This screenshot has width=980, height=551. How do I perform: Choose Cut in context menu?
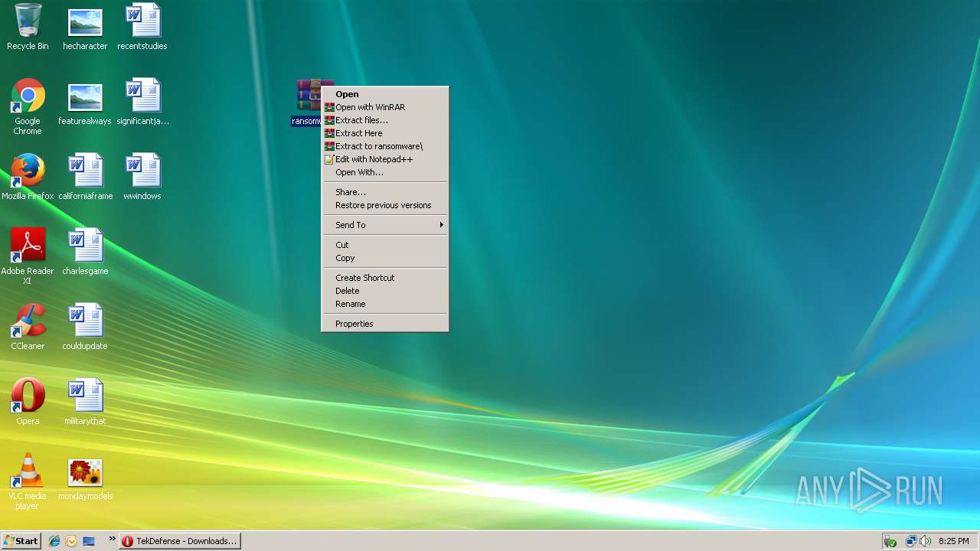point(384,245)
